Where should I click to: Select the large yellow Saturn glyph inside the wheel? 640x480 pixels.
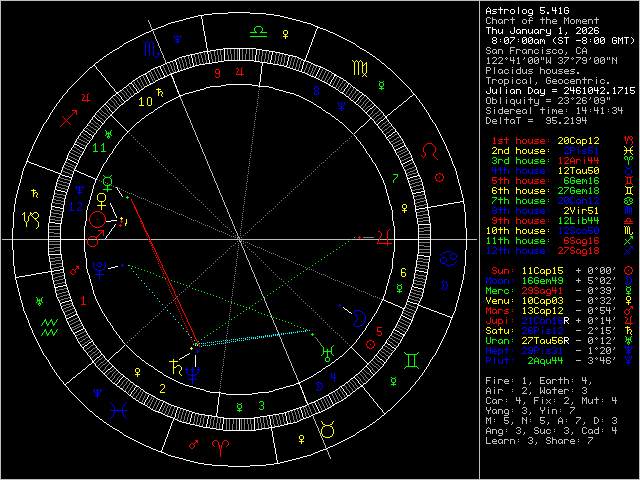176,367
